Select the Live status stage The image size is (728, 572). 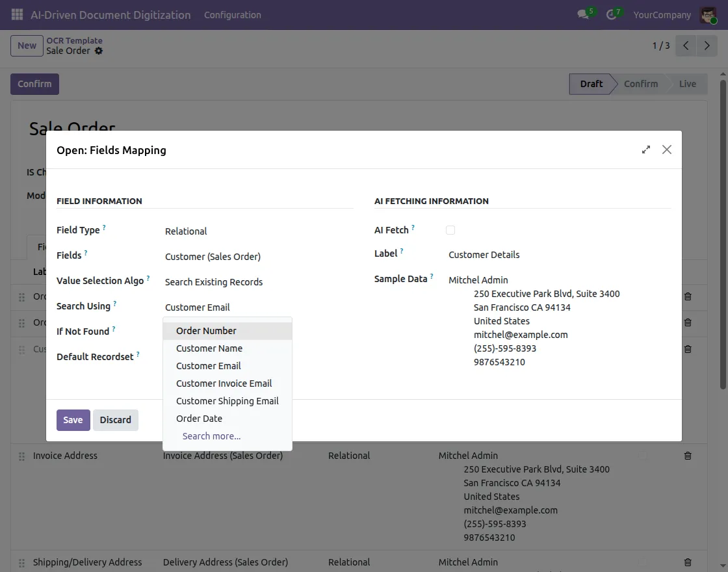coord(688,84)
